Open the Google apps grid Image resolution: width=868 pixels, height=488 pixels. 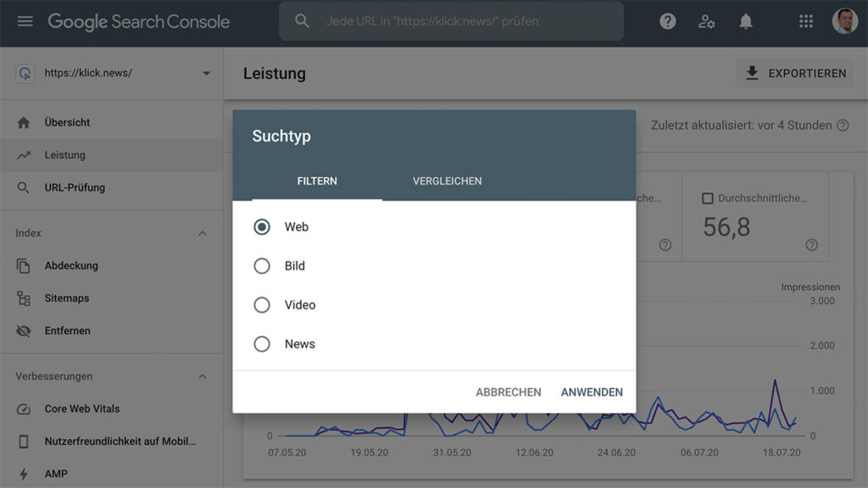806,22
